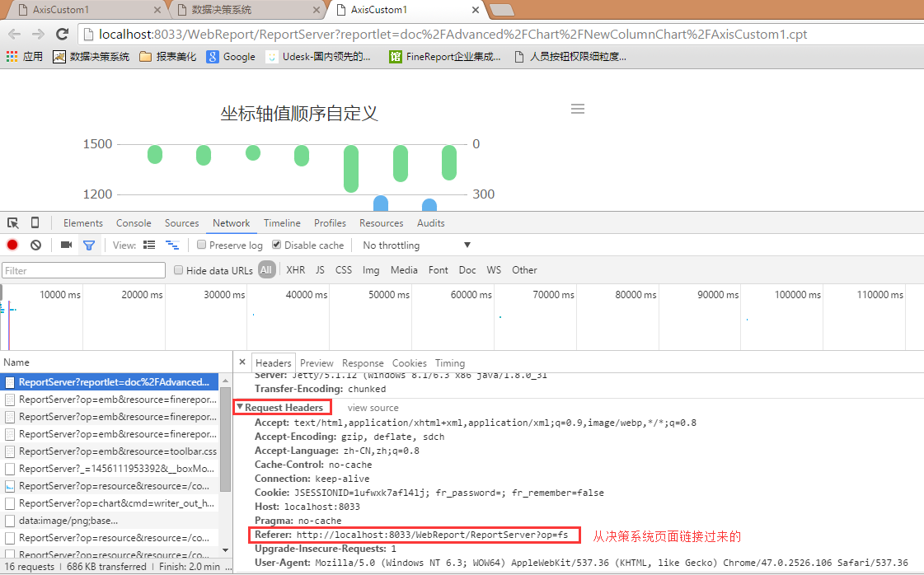Select the All filter type
Viewport: 924px width, 575px height.
coord(266,270)
